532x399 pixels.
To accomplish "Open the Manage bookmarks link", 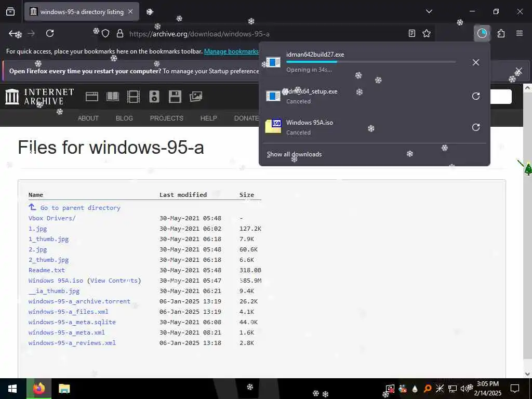I will [231, 51].
